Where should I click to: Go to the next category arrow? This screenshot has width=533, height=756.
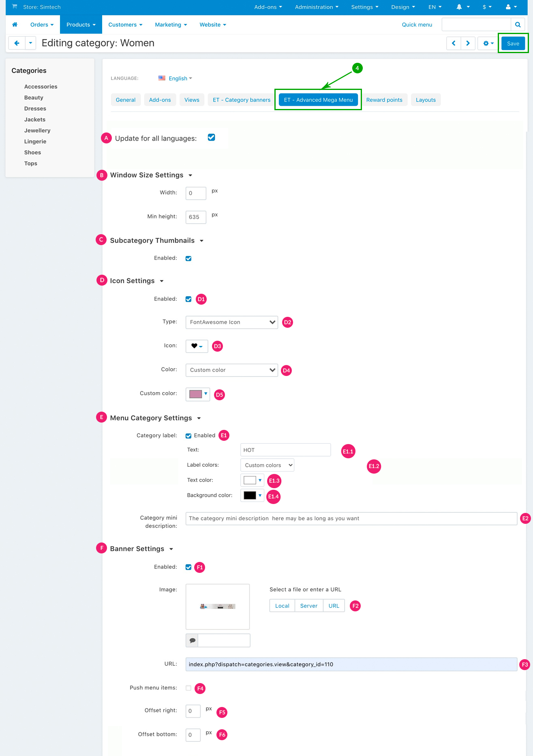[468, 43]
